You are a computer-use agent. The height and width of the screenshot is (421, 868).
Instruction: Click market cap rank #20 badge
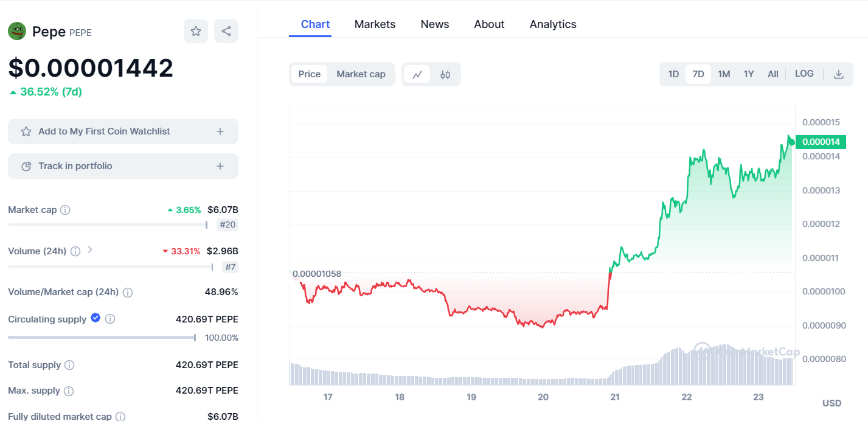(x=227, y=225)
